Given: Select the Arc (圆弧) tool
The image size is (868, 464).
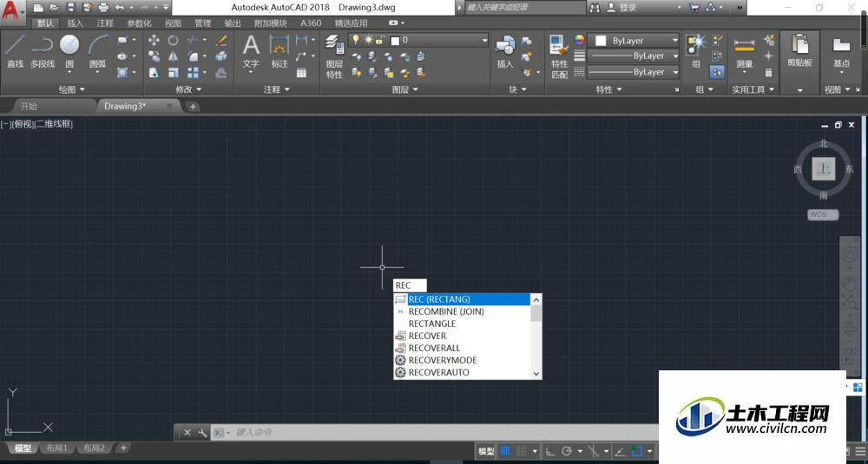Looking at the screenshot, I should 97,51.
